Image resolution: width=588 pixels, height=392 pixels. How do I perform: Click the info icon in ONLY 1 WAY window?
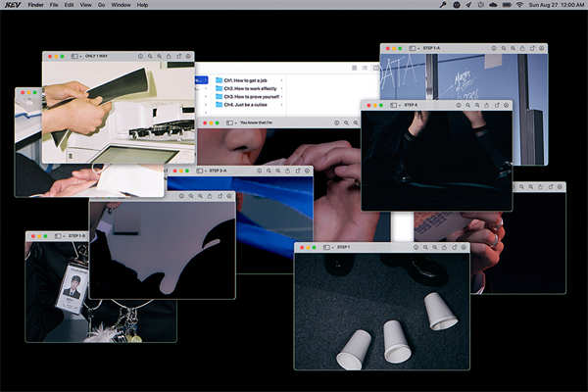[x=140, y=56]
